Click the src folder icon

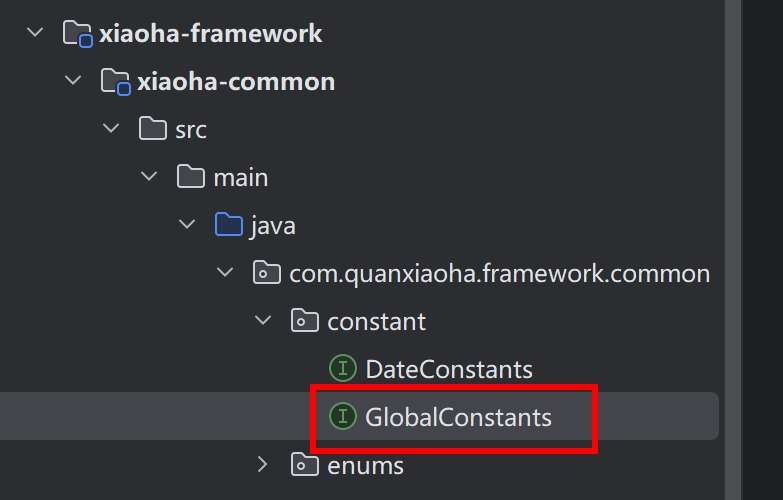pos(153,128)
